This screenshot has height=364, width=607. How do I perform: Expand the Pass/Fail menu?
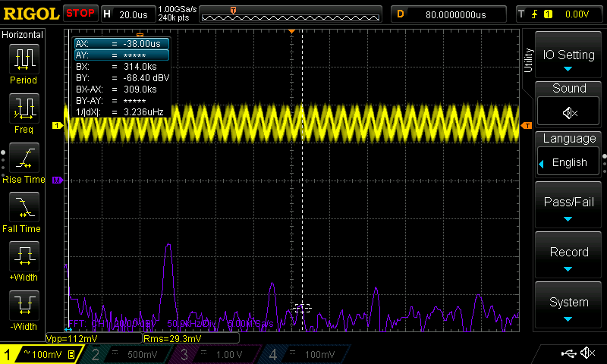pyautogui.click(x=569, y=205)
